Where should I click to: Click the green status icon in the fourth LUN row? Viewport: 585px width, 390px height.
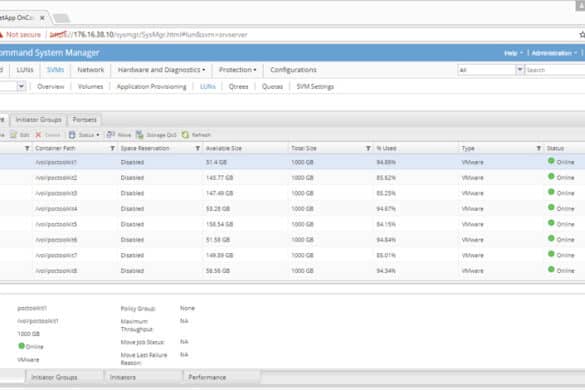click(551, 208)
